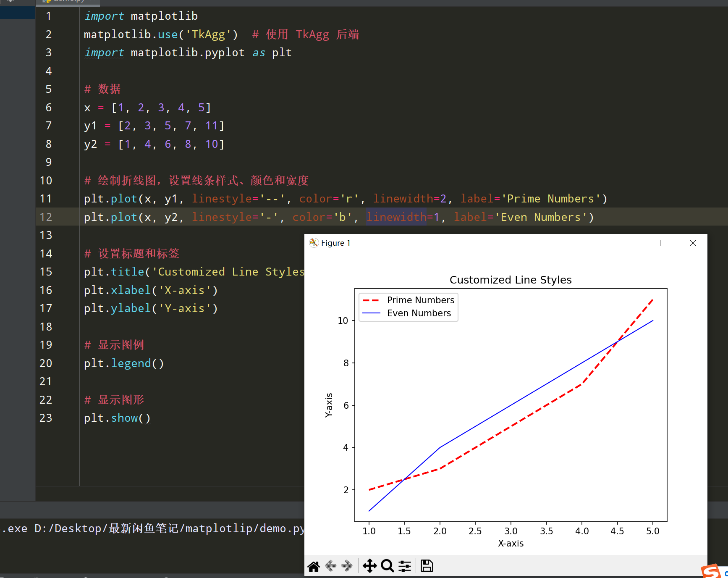
Task: Minimize the Figure 1 window
Action: pyautogui.click(x=634, y=243)
